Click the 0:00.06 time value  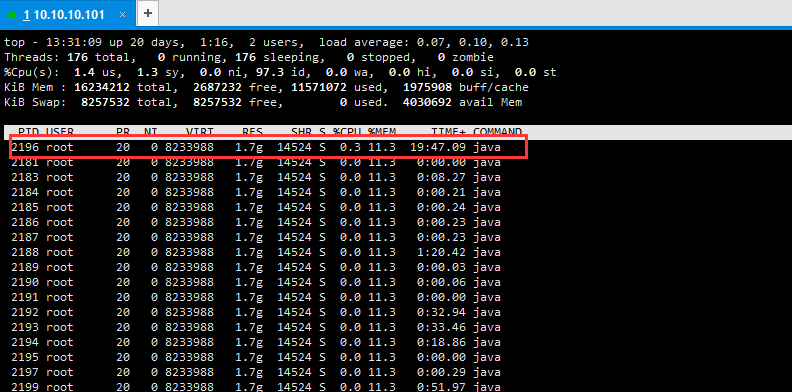[442, 282]
